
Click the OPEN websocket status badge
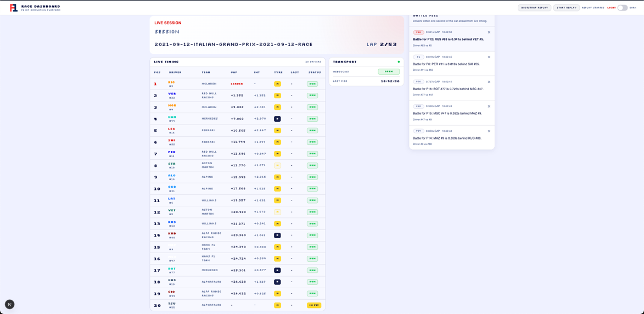point(389,71)
